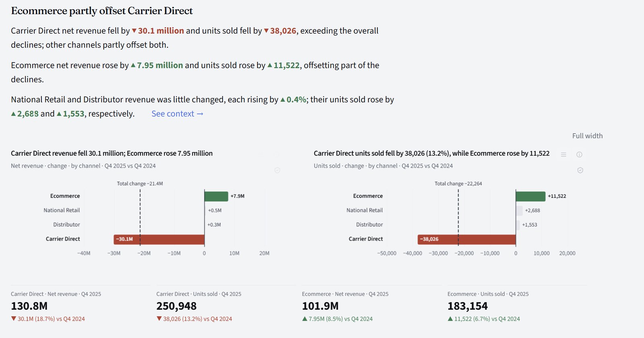Click the '+0.5M' National Retail value label
The width and height of the screenshot is (644, 338).
coord(215,211)
